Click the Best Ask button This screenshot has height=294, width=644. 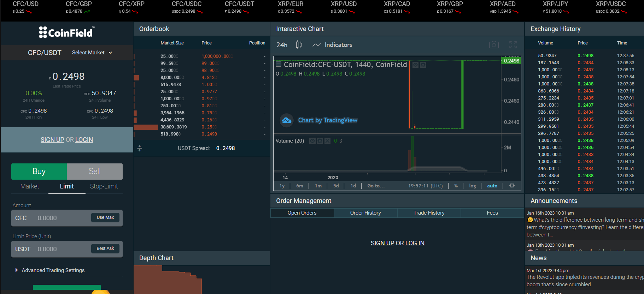[105, 248]
